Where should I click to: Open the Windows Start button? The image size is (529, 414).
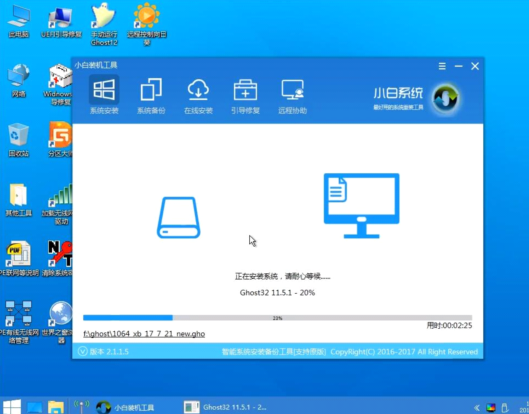[x=12, y=407]
